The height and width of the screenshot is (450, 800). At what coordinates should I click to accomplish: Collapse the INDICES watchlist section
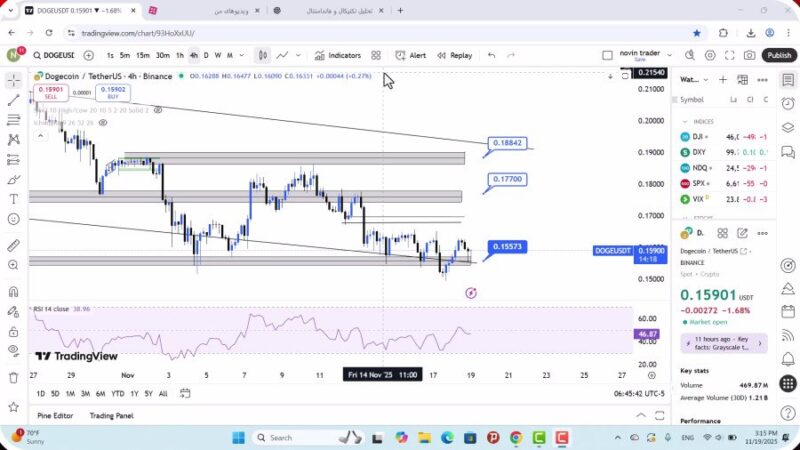[x=686, y=121]
